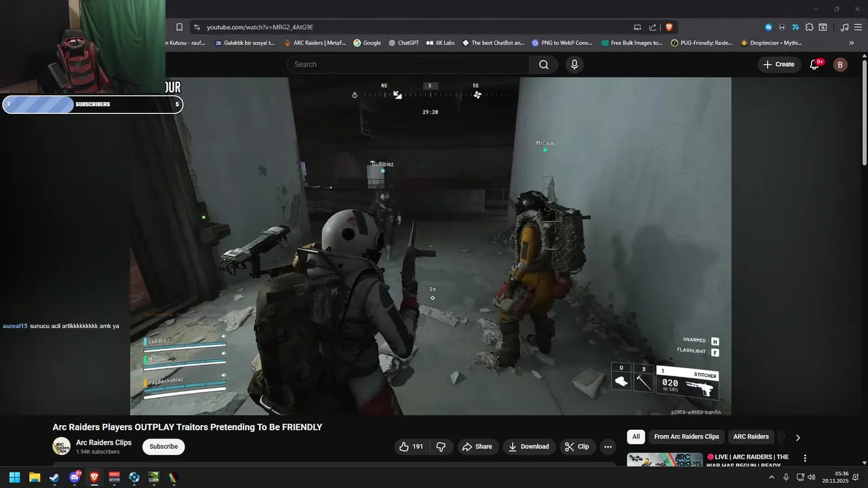Open the browser extensions puzzle icon

(809, 27)
